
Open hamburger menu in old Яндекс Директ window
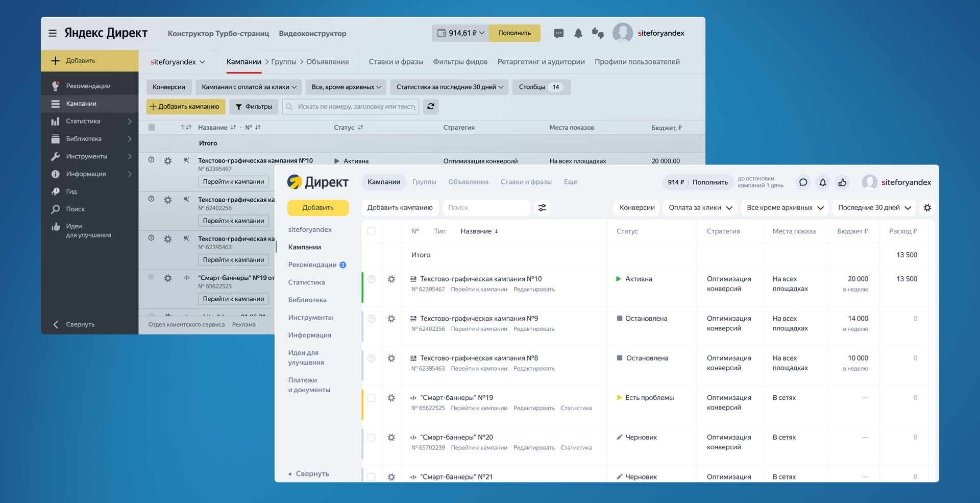pyautogui.click(x=53, y=33)
